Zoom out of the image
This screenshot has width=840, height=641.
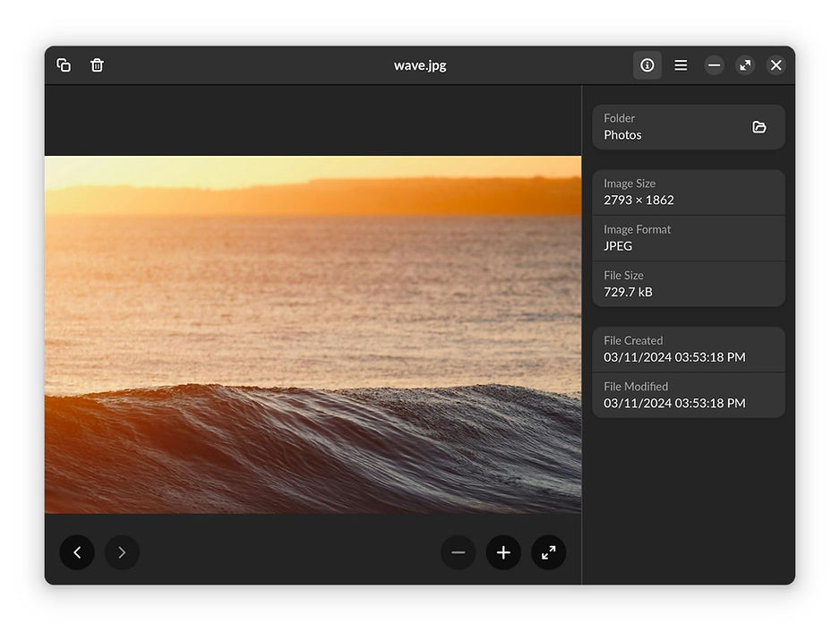tap(459, 552)
